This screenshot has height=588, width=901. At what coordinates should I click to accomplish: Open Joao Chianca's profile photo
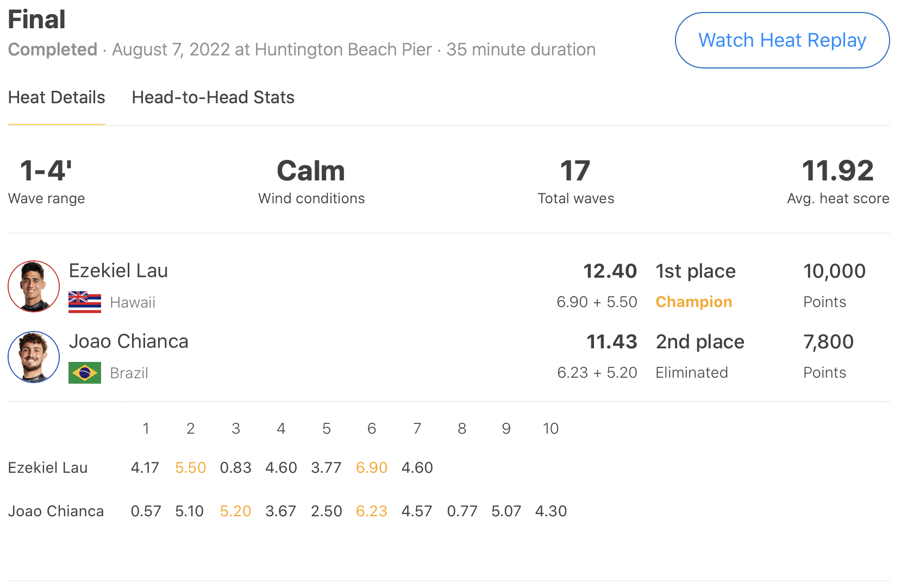(34, 357)
